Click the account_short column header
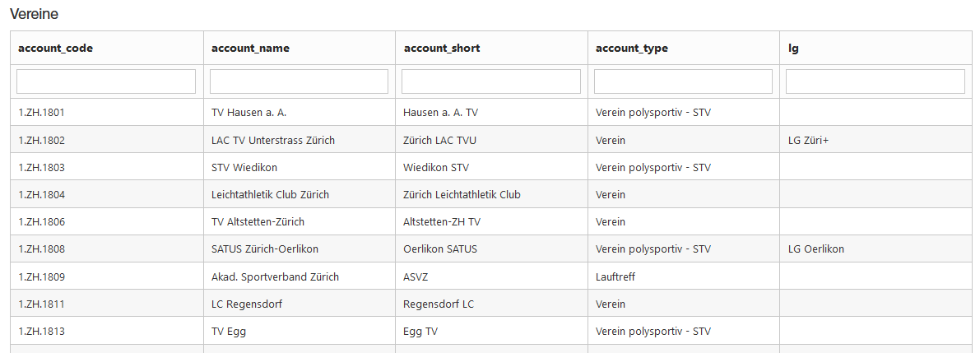 (442, 48)
